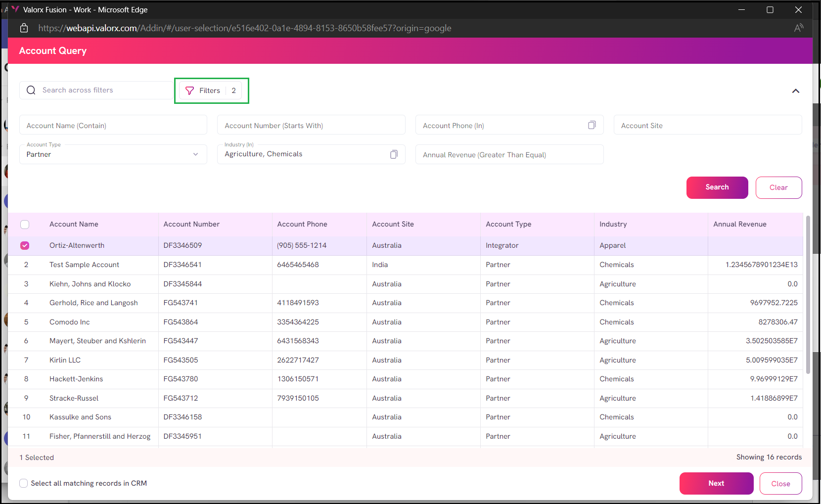
Task: Click the site lock icon in address bar
Action: (24, 28)
